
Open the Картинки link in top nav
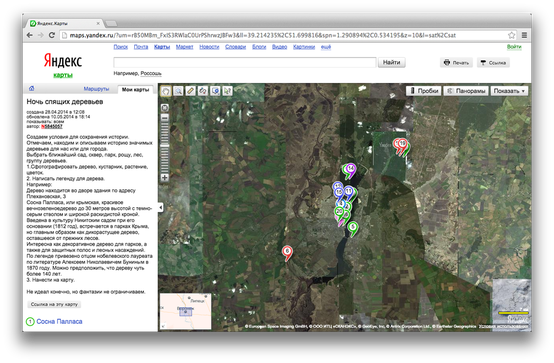coord(304,47)
